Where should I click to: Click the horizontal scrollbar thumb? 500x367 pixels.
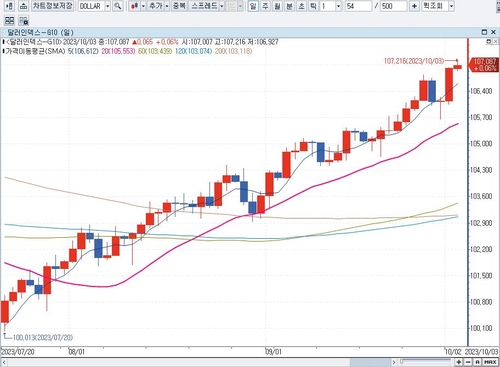370,362
